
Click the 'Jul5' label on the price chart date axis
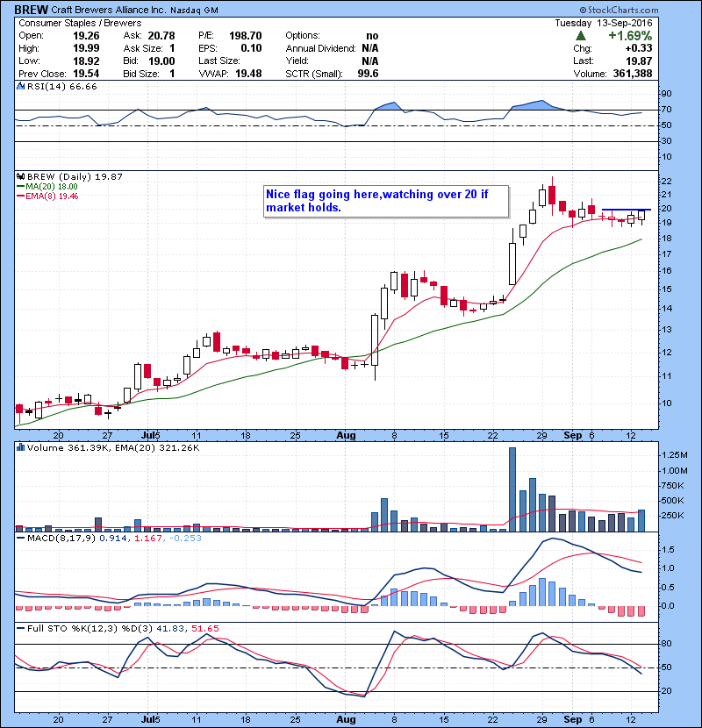click(x=151, y=436)
